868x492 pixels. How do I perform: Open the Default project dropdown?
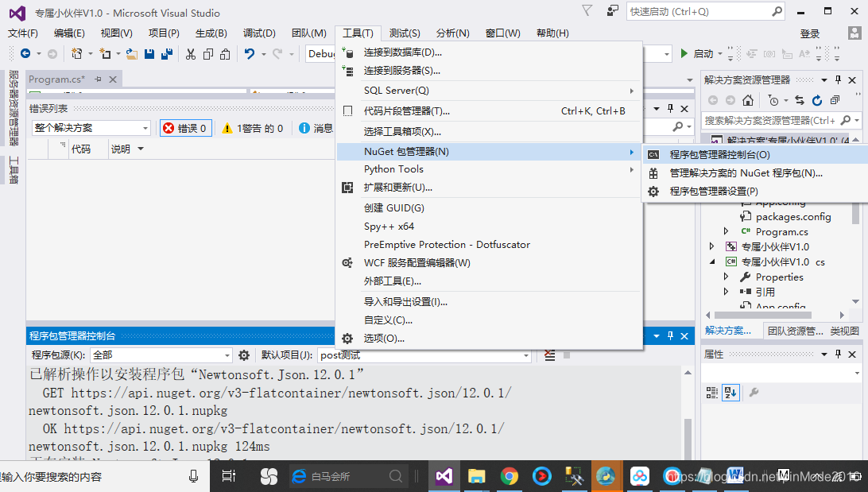(x=424, y=355)
